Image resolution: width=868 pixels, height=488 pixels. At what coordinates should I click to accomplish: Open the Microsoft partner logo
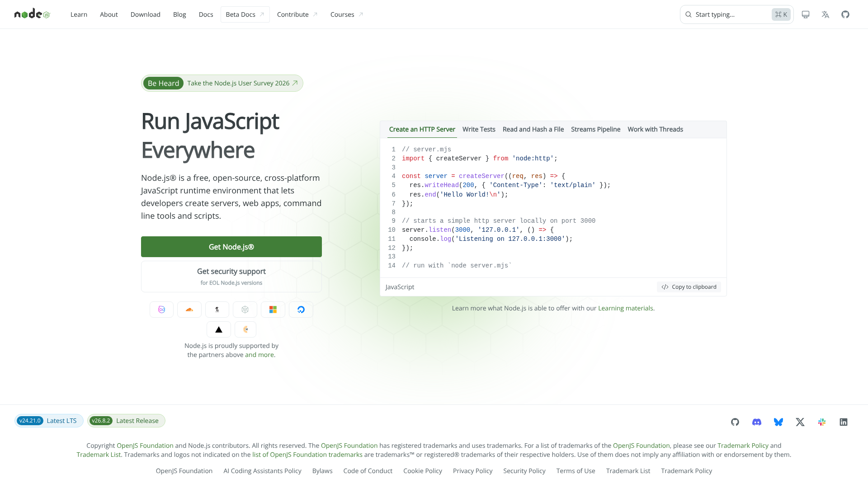point(273,310)
